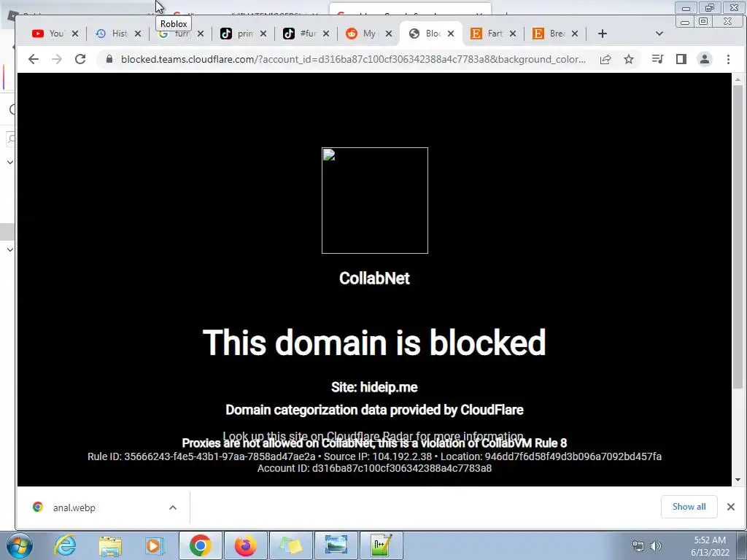
Task: Expand download item options chevron
Action: click(173, 507)
